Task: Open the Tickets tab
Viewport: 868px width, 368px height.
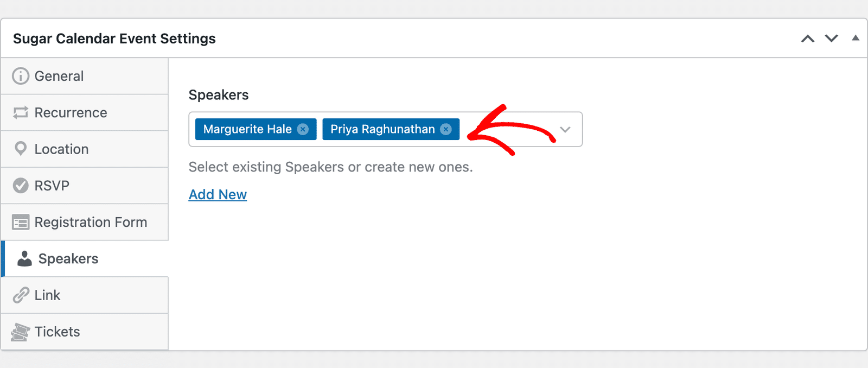Action: [85, 332]
